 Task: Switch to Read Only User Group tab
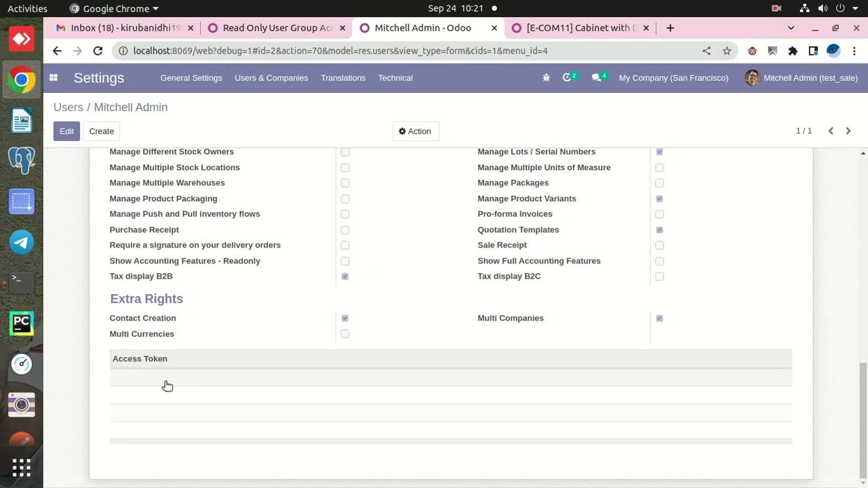pos(278,28)
